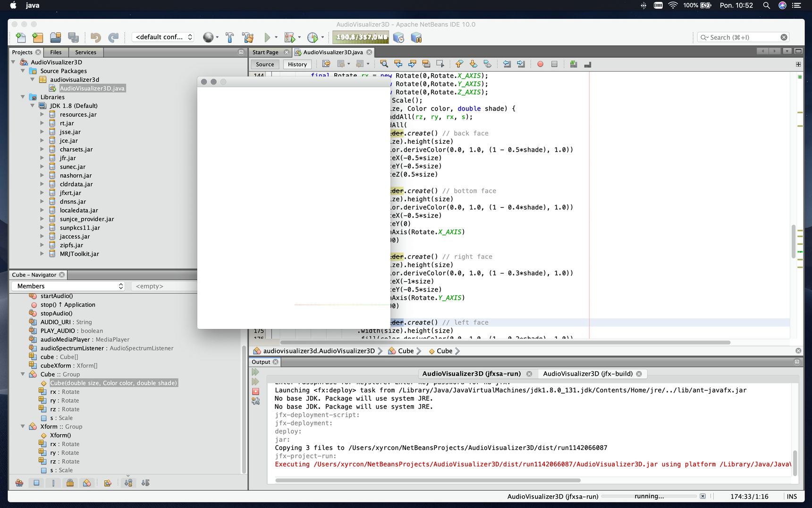
Task: Sort Navigator by source order
Action: click(x=145, y=483)
